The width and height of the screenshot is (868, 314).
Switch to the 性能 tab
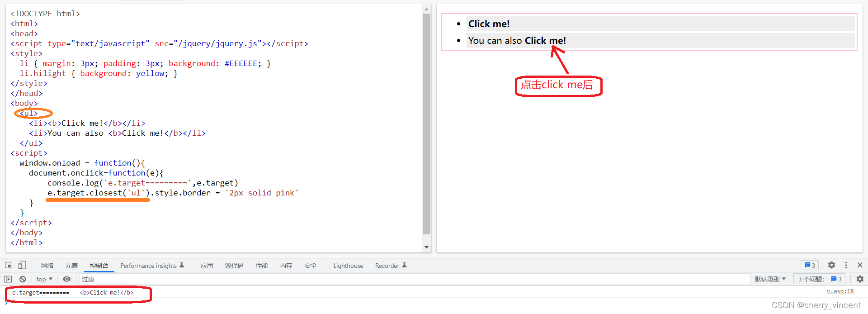(x=261, y=266)
